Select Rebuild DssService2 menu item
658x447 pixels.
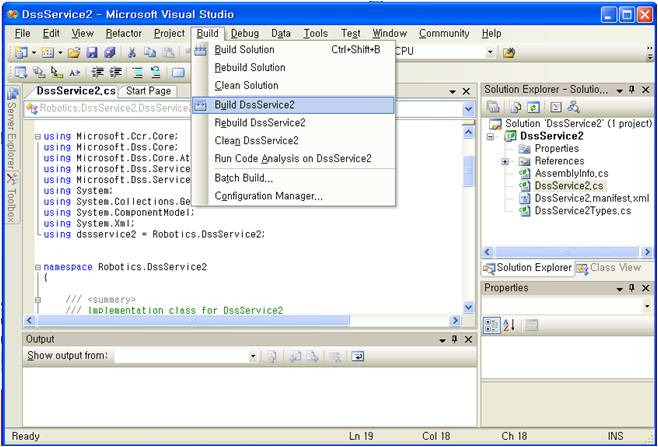(x=293, y=123)
